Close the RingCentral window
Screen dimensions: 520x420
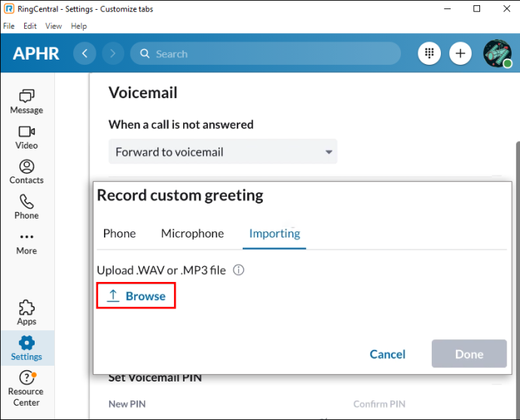click(506, 9)
